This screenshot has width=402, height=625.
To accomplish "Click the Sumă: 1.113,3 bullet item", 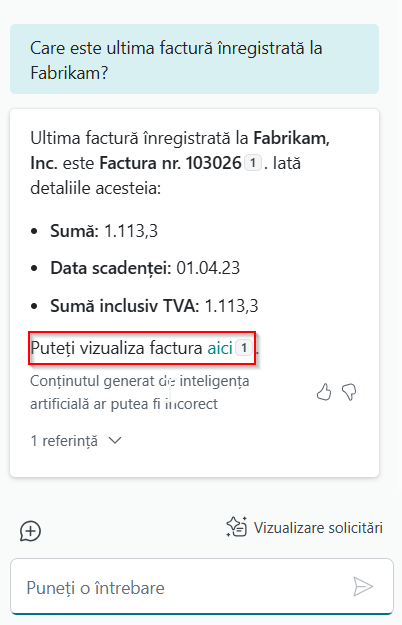I will [104, 231].
